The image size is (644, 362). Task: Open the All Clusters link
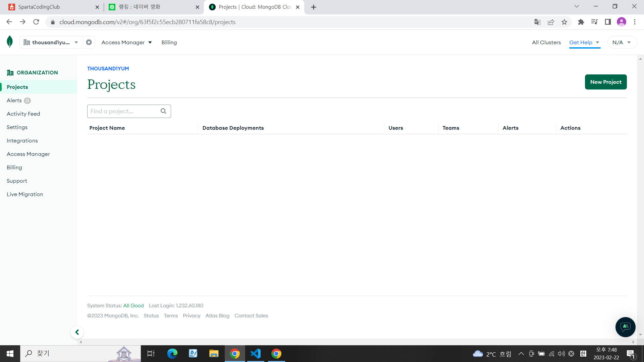[x=546, y=42]
